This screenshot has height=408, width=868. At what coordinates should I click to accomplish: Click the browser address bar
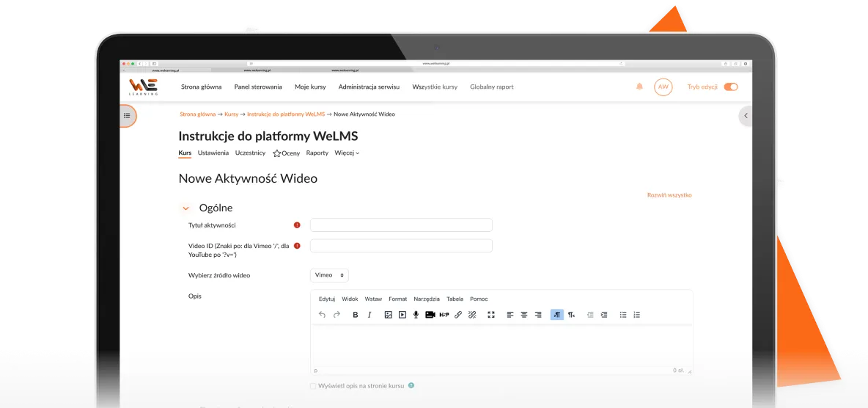tap(435, 64)
